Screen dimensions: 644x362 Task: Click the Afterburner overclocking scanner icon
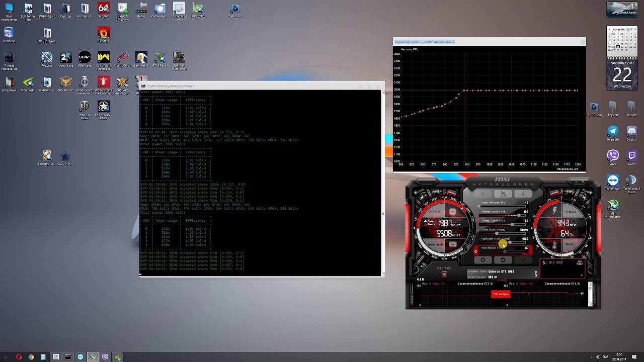coord(503,194)
